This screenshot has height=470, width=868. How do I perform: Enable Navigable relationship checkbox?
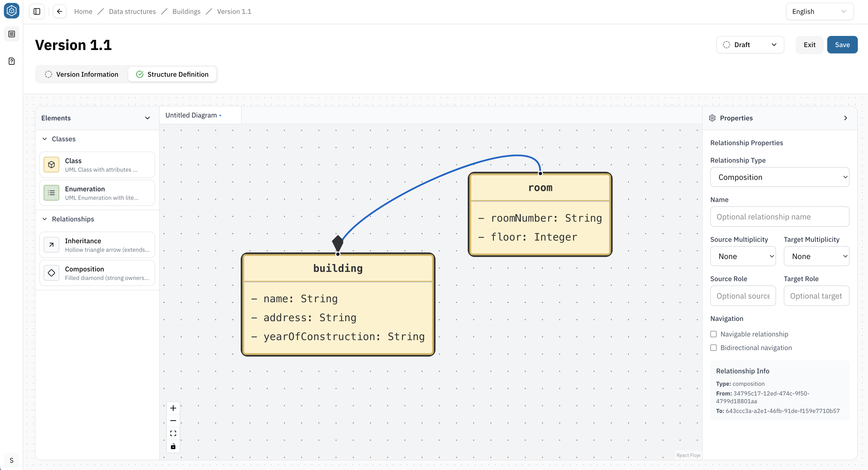coord(713,334)
